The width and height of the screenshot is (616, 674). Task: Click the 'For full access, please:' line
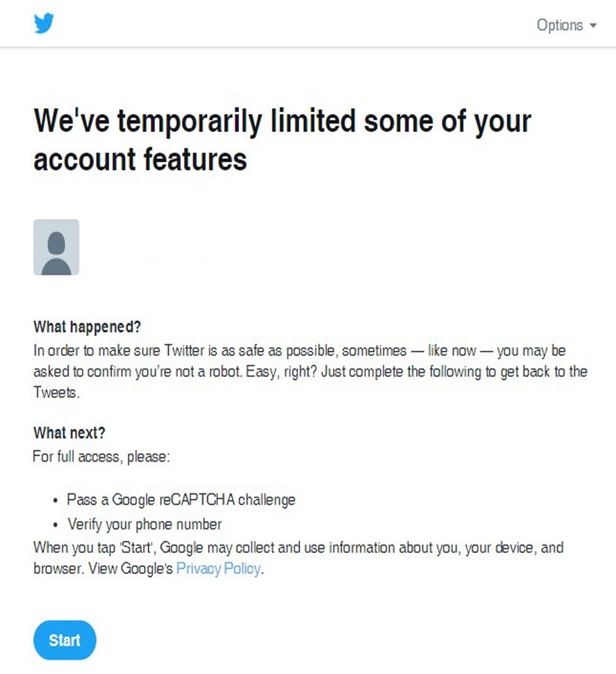coord(101,458)
